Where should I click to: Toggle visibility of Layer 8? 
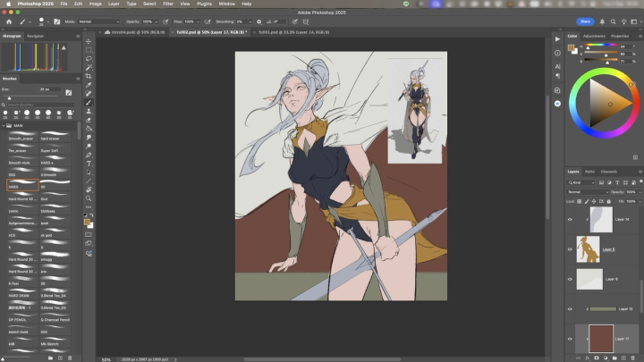pyautogui.click(x=570, y=249)
